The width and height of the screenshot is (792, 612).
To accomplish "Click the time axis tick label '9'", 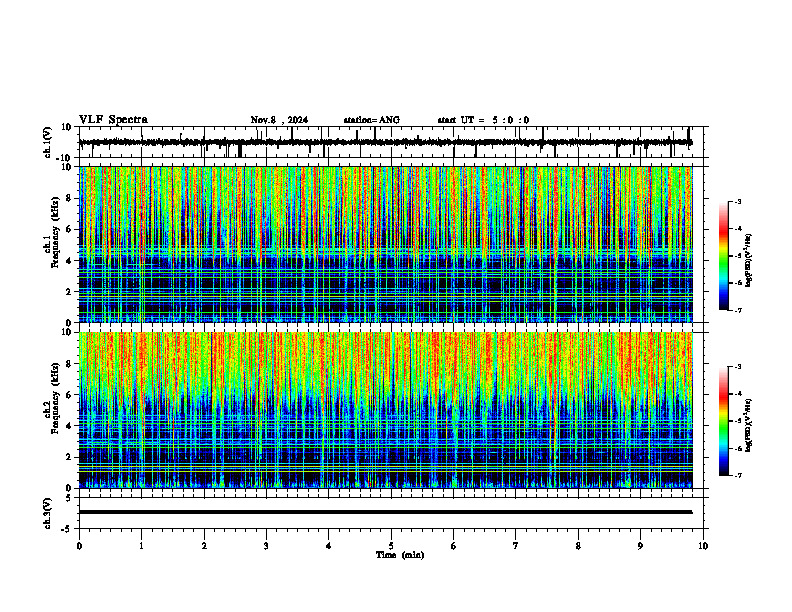I will click(640, 546).
